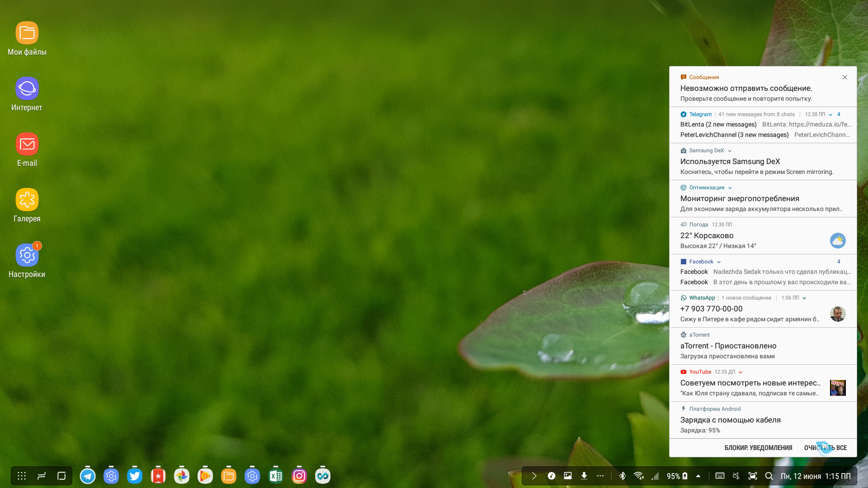Open the apps grid in the taskbar
This screenshot has width=868, height=488.
point(22,476)
